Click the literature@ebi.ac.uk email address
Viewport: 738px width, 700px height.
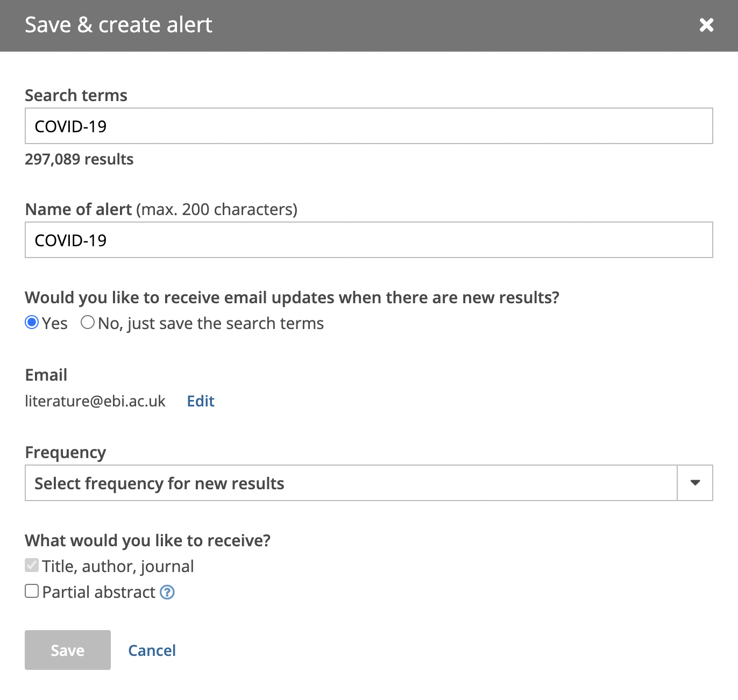pyautogui.click(x=95, y=401)
